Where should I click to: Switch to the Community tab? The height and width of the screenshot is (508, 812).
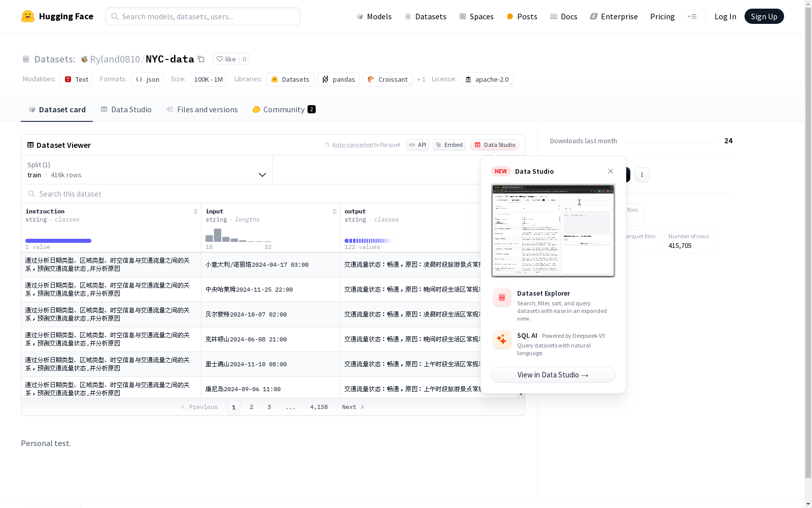click(284, 109)
